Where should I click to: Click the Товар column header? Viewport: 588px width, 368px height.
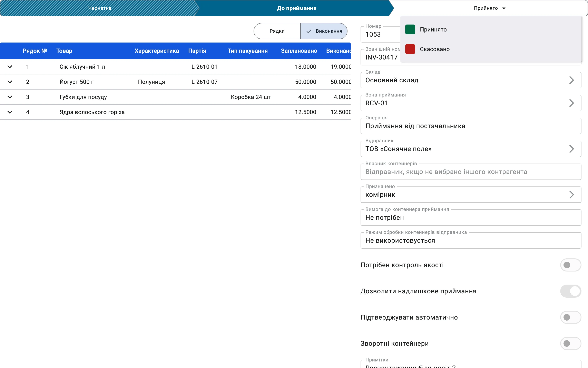click(64, 51)
